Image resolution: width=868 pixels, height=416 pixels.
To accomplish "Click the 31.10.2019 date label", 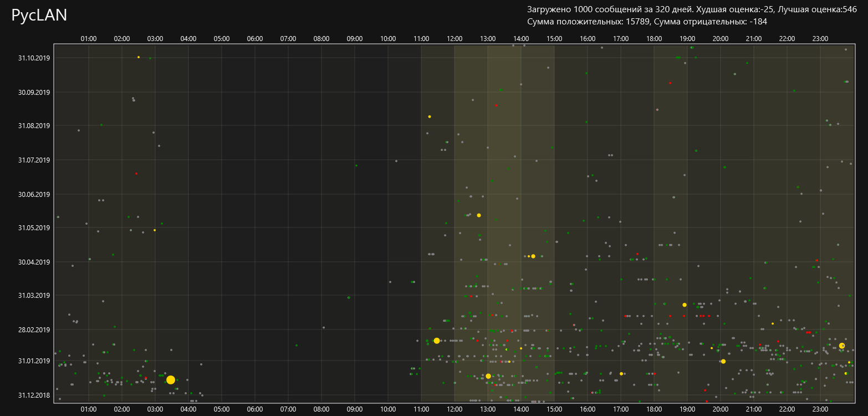I will 34,58.
